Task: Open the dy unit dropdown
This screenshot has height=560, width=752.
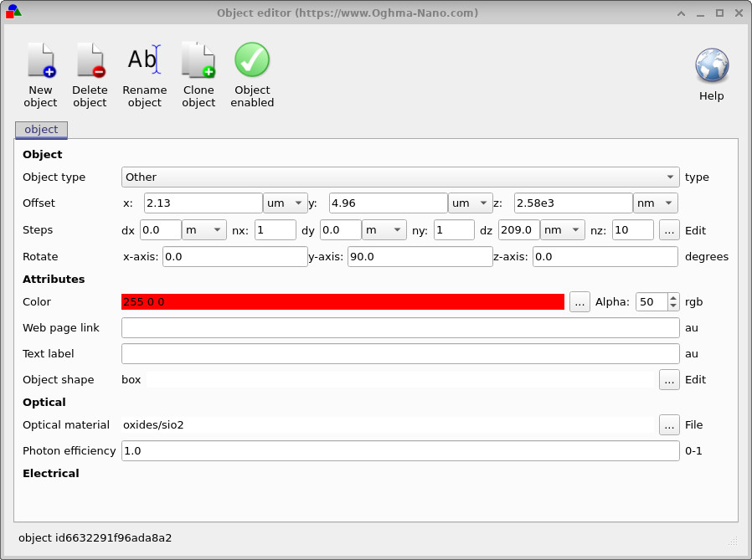Action: pos(384,229)
